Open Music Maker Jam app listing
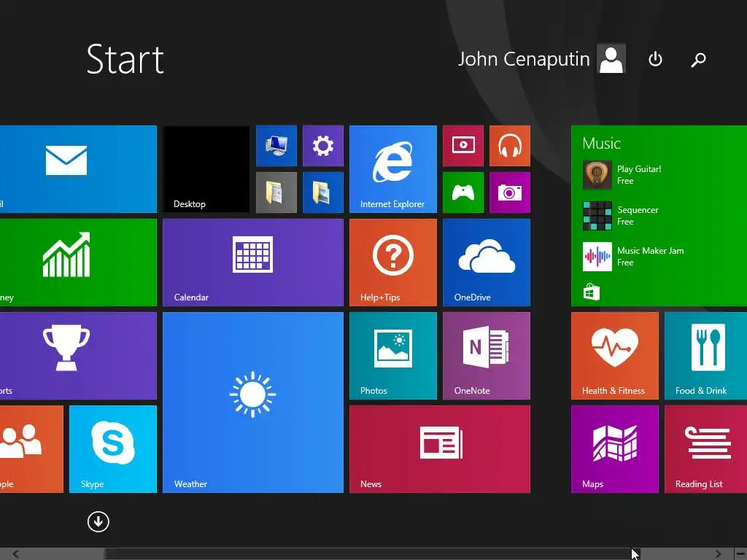 633,257
